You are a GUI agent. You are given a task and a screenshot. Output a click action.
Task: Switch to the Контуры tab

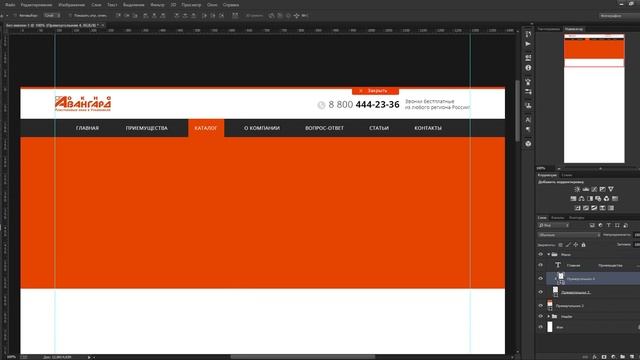click(576, 218)
